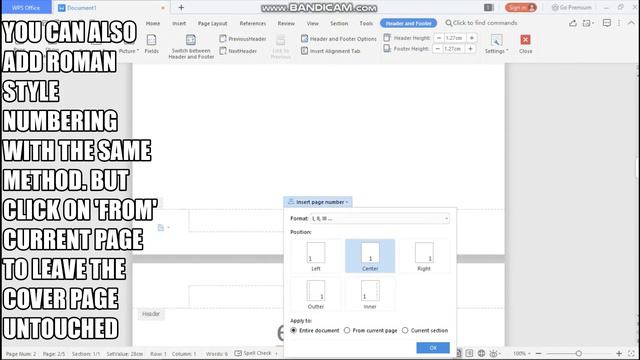The height and width of the screenshot is (360, 640).
Task: Click the Header label tag
Action: point(151,314)
